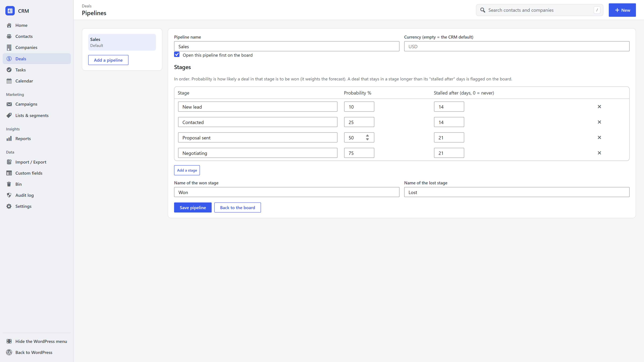644x362 pixels.
Task: Click the Campaigns envelope icon
Action: [9, 104]
